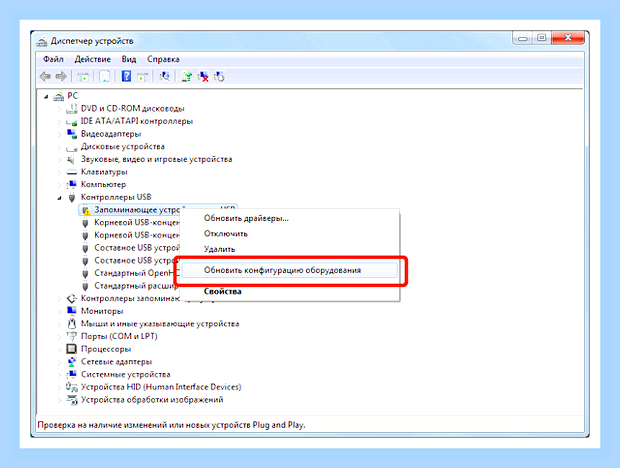
Task: Click the Help question mark toolbar icon
Action: (x=126, y=76)
